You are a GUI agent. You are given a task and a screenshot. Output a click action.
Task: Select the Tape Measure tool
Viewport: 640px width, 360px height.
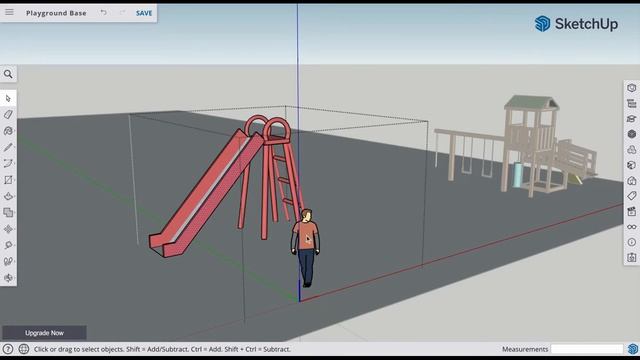point(8,245)
